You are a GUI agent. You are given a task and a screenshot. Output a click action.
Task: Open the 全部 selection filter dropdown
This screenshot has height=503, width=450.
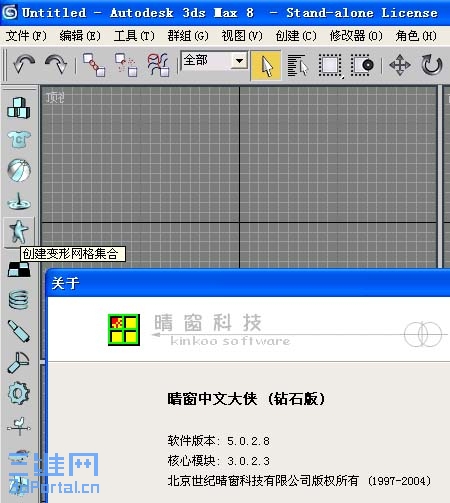point(239,61)
